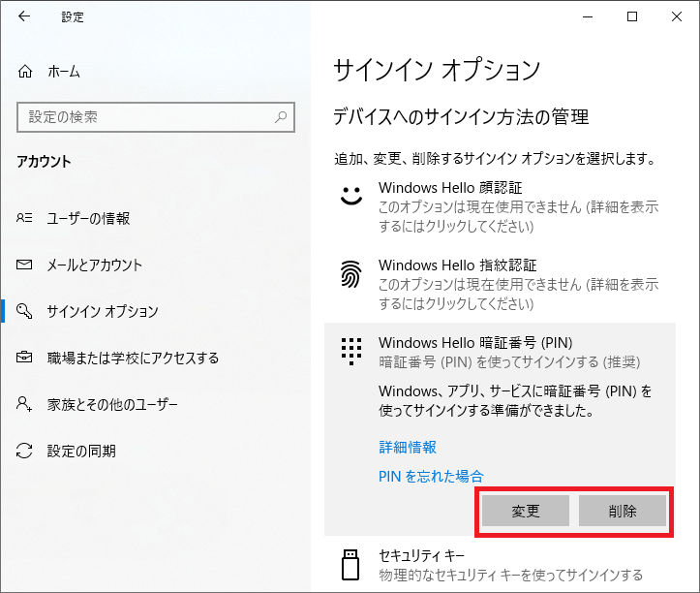Maximize the 設定 window
The height and width of the screenshot is (593, 700).
pos(632,17)
